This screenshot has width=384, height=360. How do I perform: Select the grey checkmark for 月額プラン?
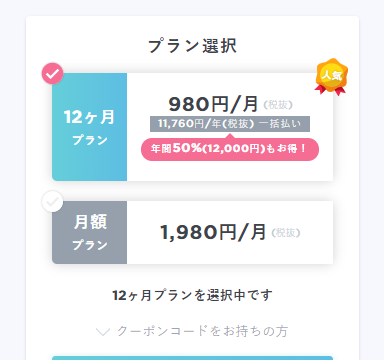[52, 201]
